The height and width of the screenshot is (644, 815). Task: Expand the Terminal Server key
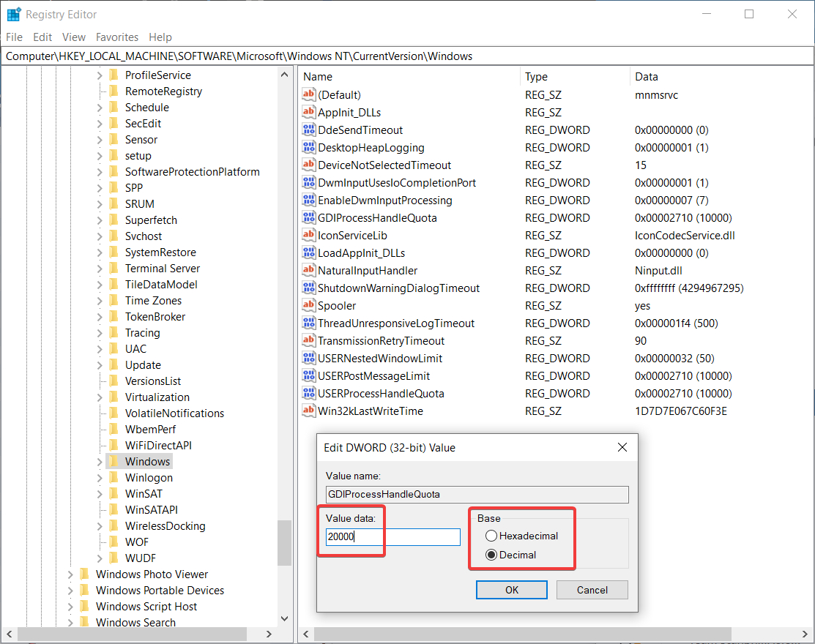tap(100, 269)
